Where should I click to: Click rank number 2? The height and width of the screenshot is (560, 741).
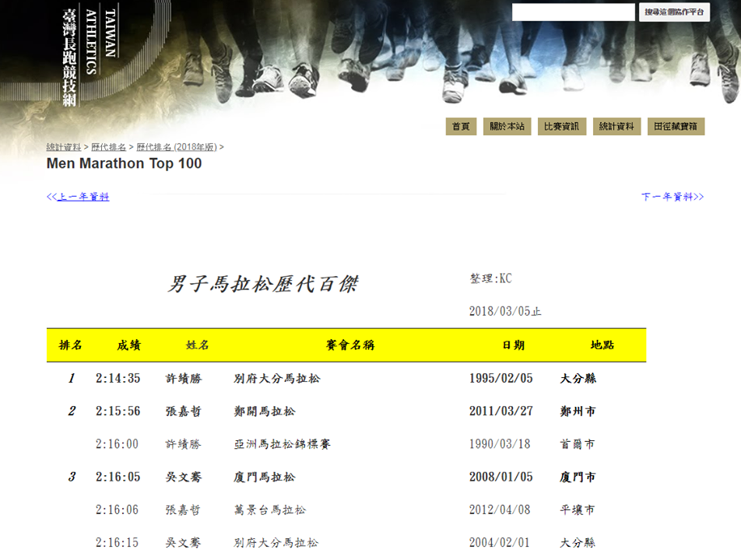click(x=72, y=411)
